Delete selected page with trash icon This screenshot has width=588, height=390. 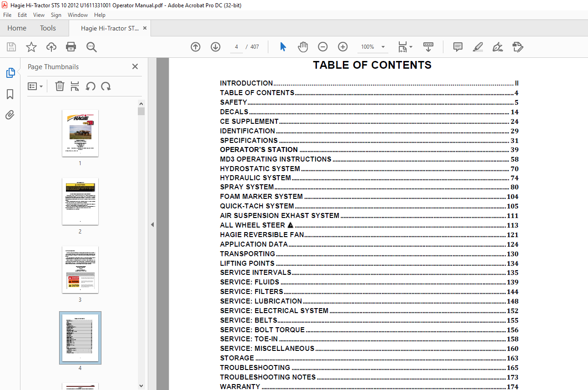coord(60,86)
